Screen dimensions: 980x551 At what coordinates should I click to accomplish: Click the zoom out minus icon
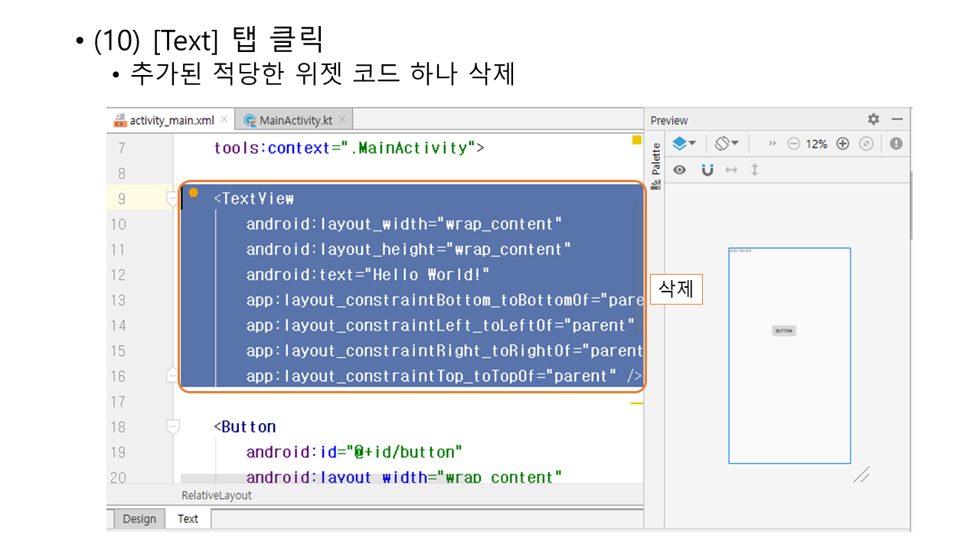point(794,144)
